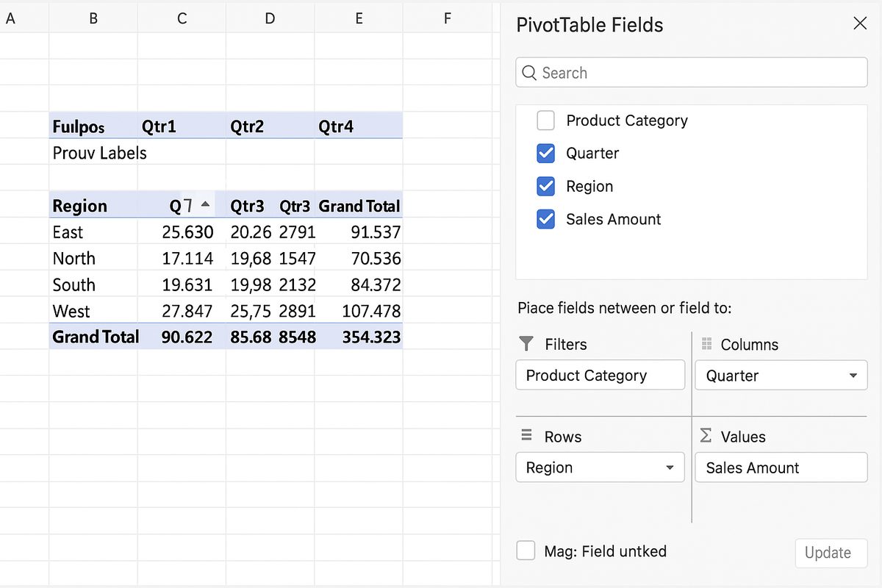This screenshot has height=588, width=882.
Task: Check the Product Category field checkbox
Action: click(546, 120)
